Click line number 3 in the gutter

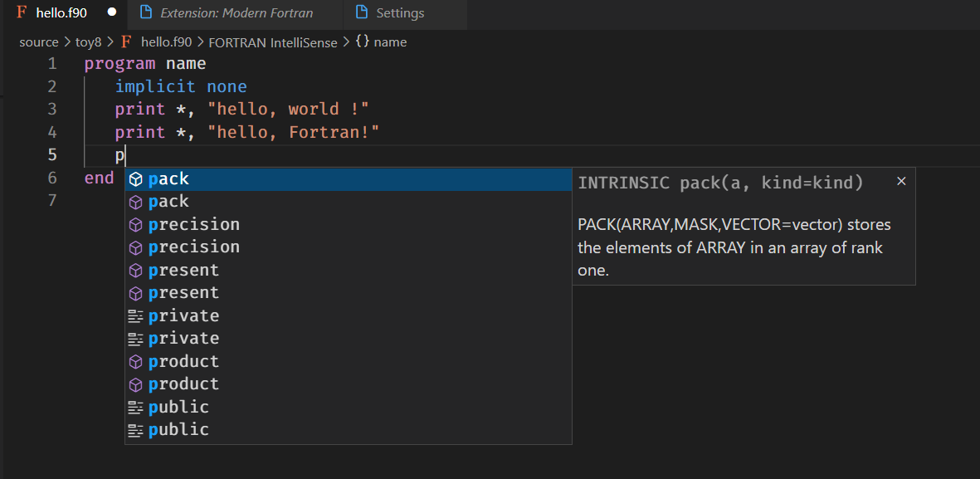coord(51,109)
